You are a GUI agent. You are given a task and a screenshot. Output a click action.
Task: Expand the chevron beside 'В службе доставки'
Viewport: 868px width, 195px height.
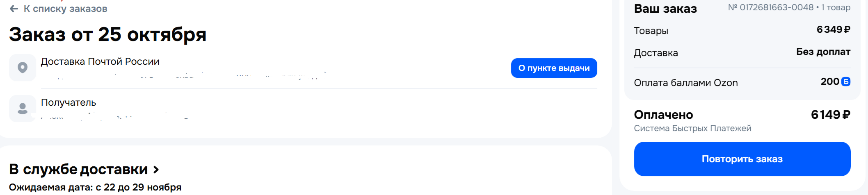pyautogui.click(x=156, y=169)
